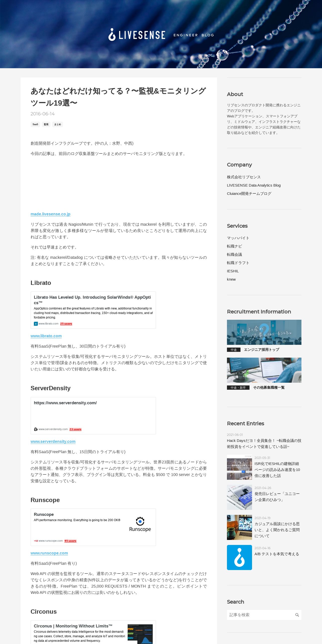Focus the 記事を検索 search field
This screenshot has width=322, height=644.
260,615
